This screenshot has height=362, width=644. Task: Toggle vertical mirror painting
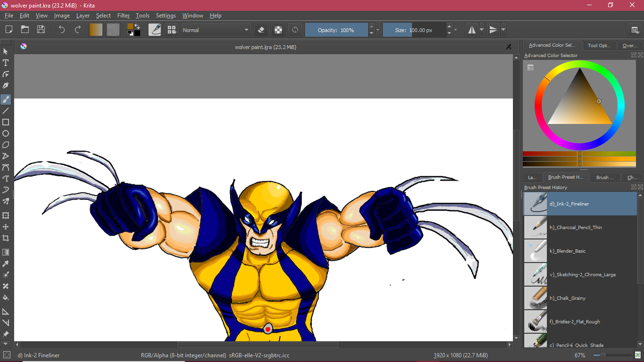click(493, 30)
